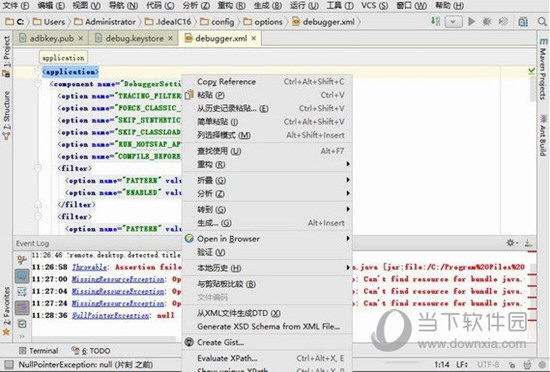
Task: Expand 折叠 (G) folding submenu
Action: coord(267,180)
